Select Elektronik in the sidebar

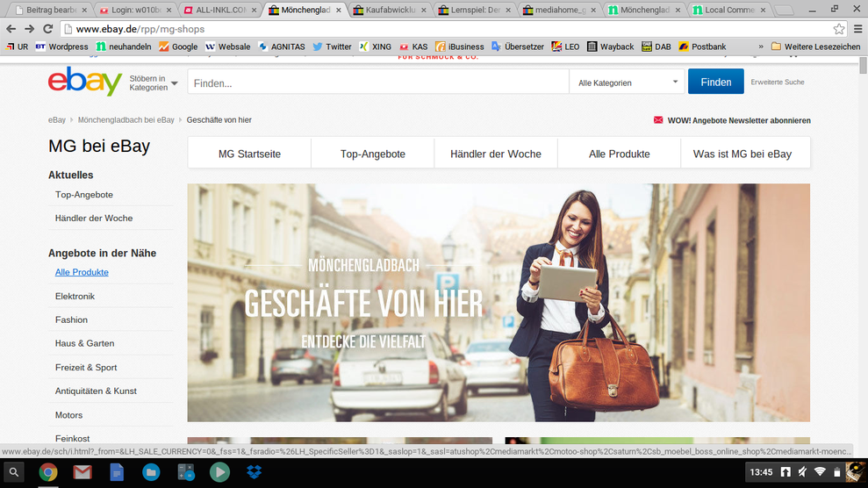(x=75, y=296)
